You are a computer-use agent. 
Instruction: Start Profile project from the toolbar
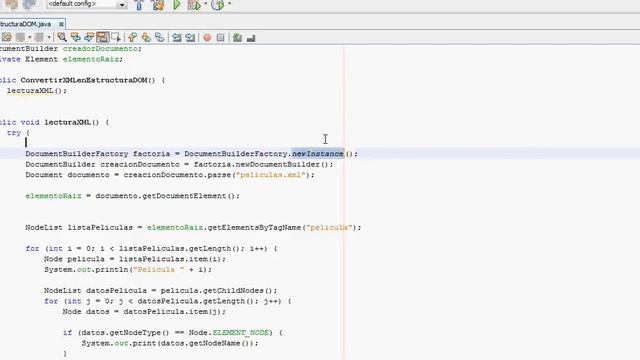click(218, 4)
